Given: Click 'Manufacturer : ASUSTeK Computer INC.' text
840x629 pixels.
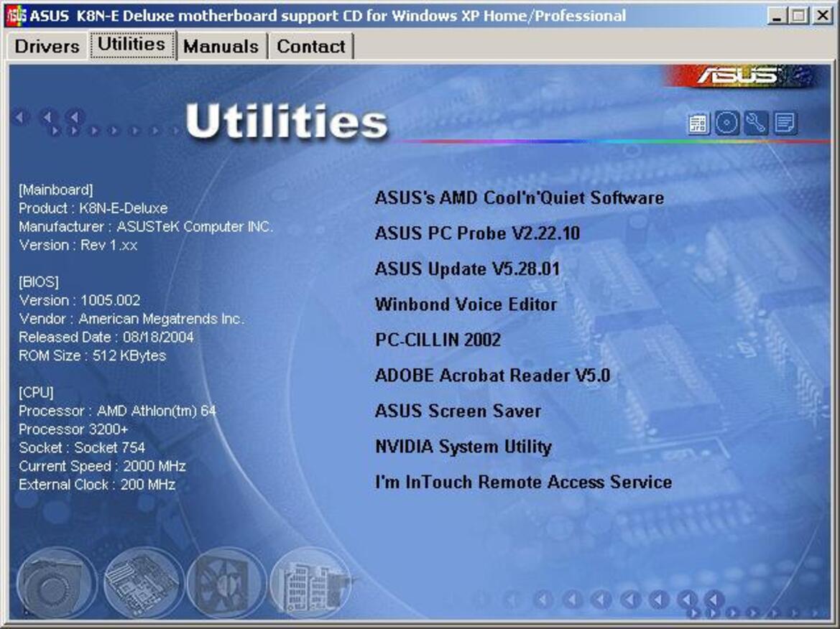Looking at the screenshot, I should point(146,226).
